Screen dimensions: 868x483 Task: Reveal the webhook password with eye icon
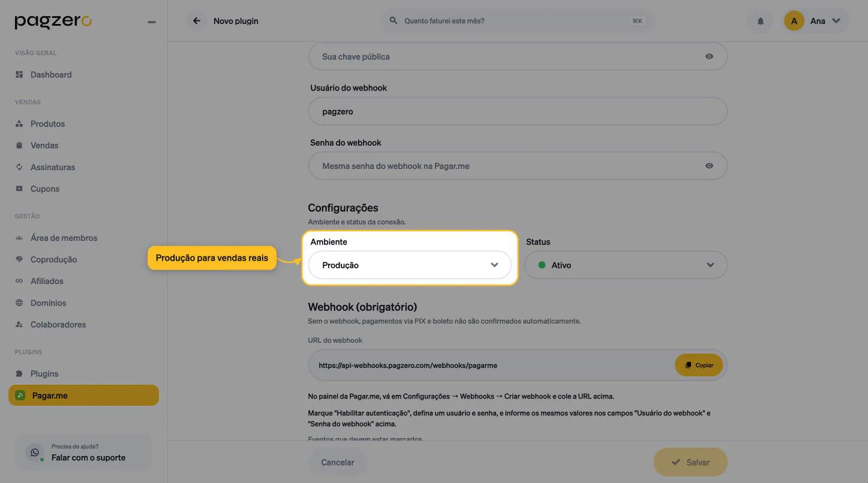pyautogui.click(x=710, y=166)
